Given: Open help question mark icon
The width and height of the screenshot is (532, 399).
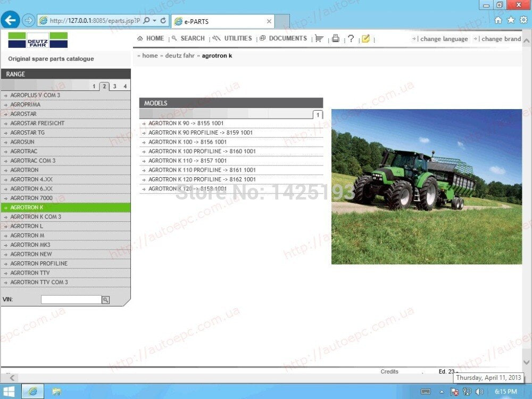Looking at the screenshot, I should click(x=351, y=38).
